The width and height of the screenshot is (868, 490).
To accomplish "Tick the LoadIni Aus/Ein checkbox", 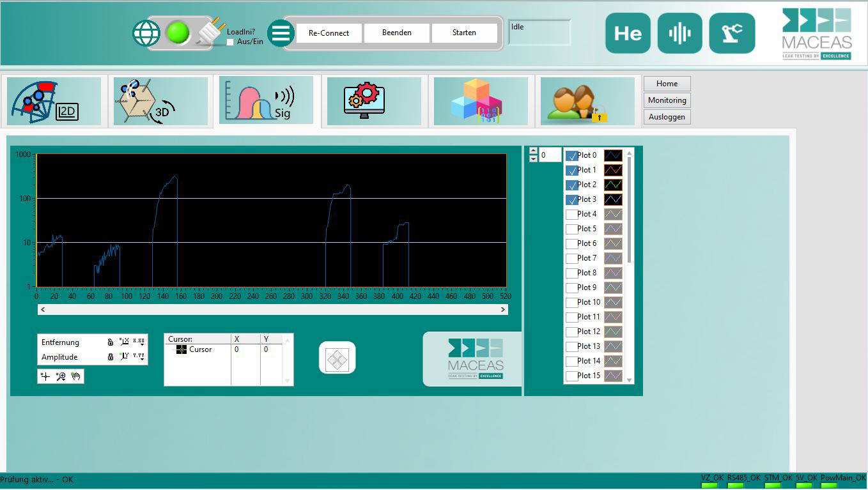I will coord(231,42).
